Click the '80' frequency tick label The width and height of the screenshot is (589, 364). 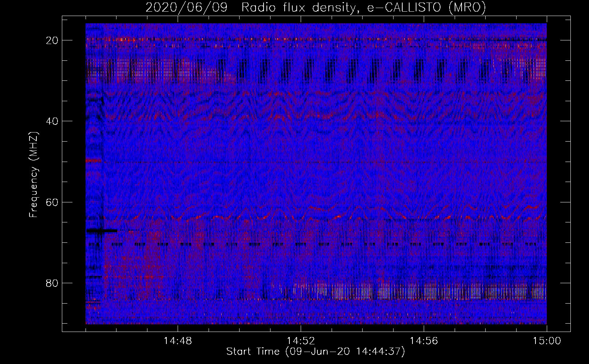coord(52,283)
